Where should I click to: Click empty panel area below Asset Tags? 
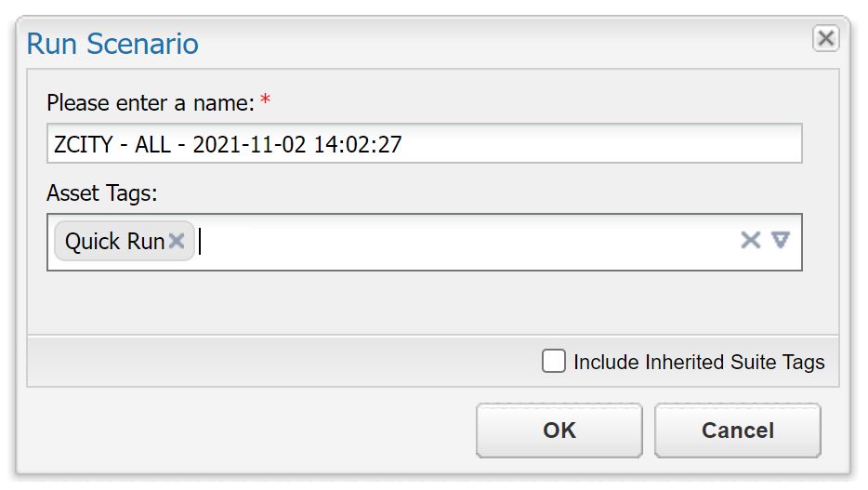click(x=433, y=302)
